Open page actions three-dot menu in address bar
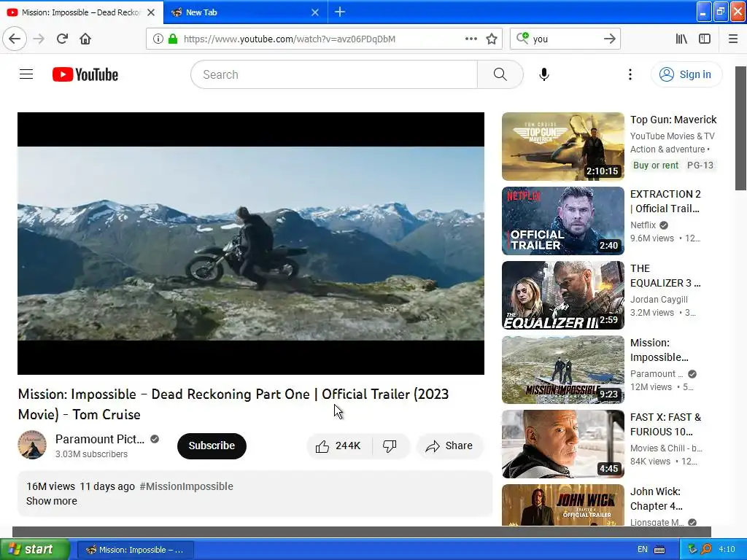Viewport: 747px width, 560px height. coord(471,39)
